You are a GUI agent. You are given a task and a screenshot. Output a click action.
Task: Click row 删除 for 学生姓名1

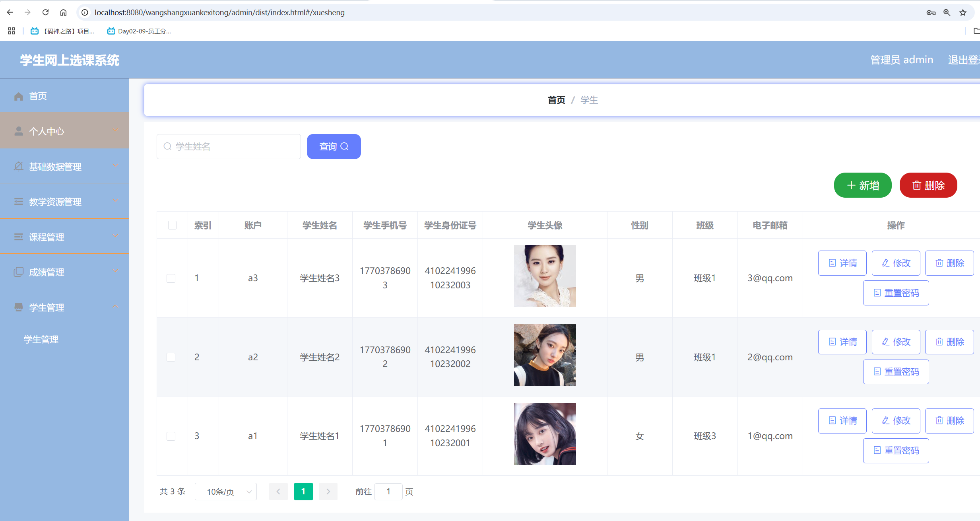coord(949,420)
